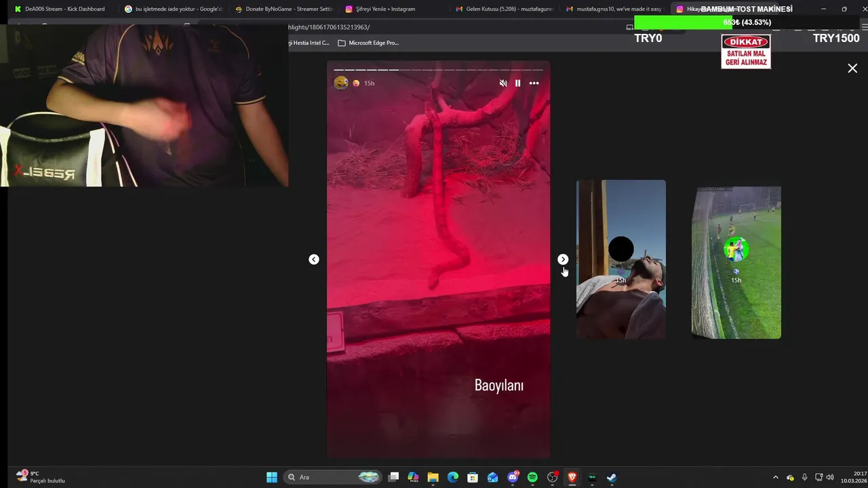Open the volume control in the system tray
The width and height of the screenshot is (868, 488).
[830, 477]
